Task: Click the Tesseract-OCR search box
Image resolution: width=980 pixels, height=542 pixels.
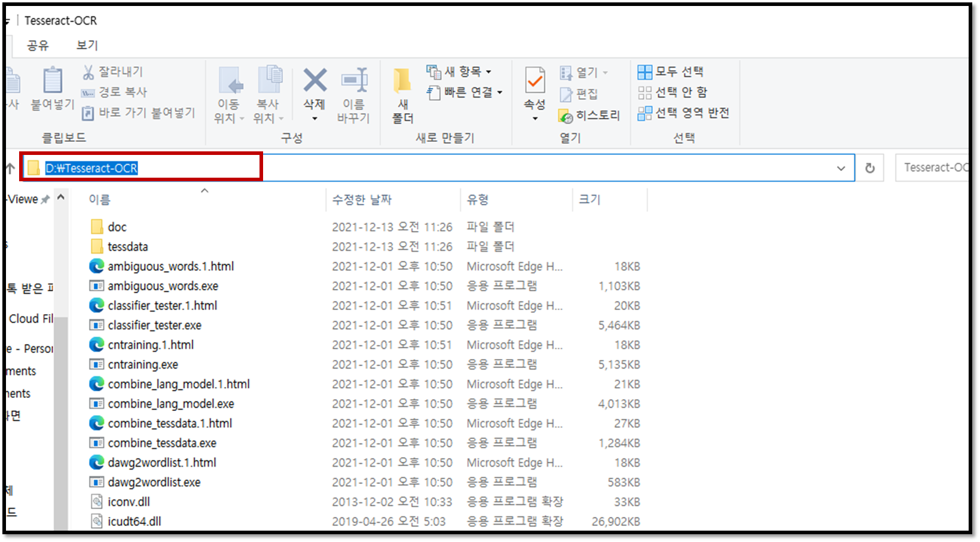Action: [x=932, y=168]
